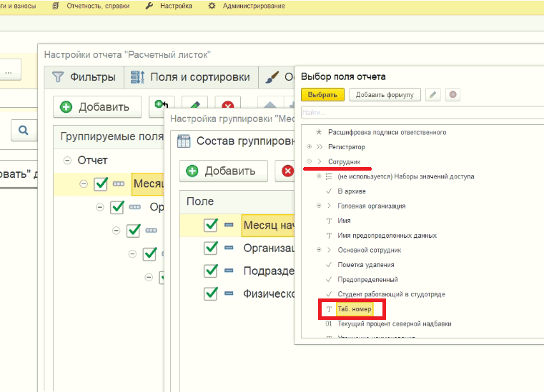Select Студент работающий в студотряде field
544x392 pixels.
click(391, 294)
